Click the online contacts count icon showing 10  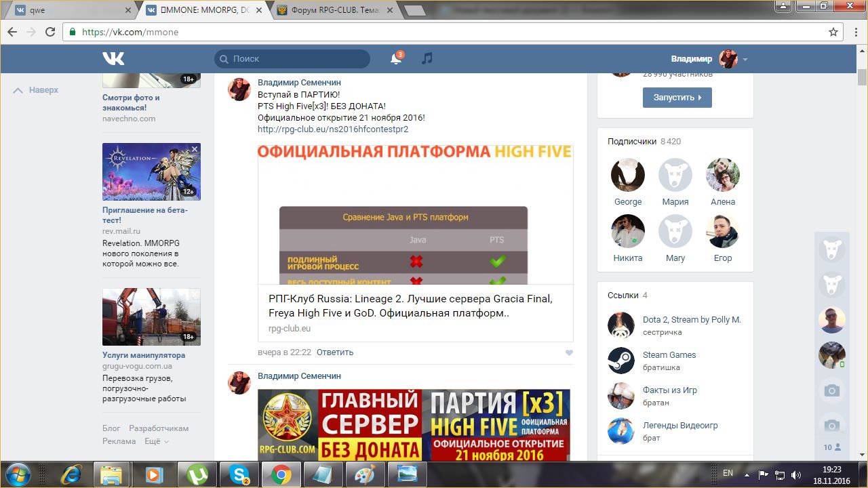coord(832,447)
